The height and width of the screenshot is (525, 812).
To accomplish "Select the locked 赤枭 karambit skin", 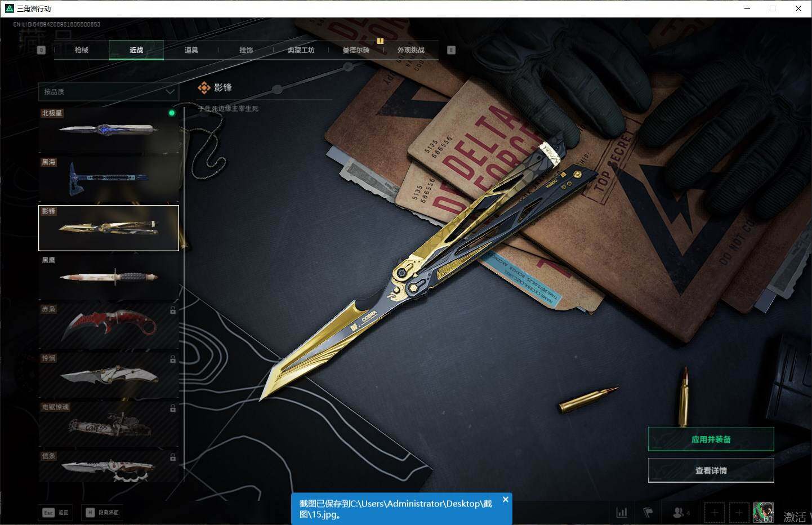I will coord(109,326).
